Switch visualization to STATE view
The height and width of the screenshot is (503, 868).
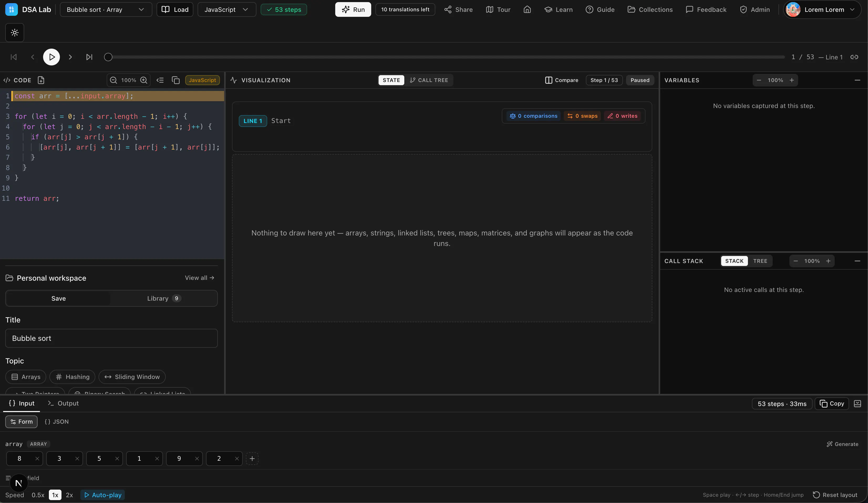coord(391,80)
